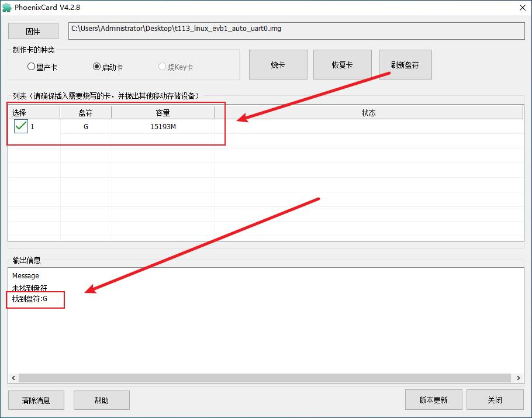Refresh drive letters via 刷新盘符
The width and height of the screenshot is (532, 418).
point(405,64)
